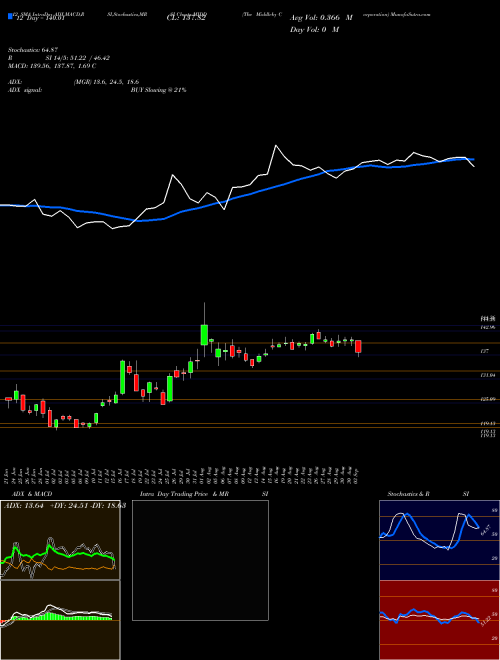Viewport: 500px width, 660px height.
Task: Open the MACD histogram chart thumbnail
Action: (x=60, y=620)
